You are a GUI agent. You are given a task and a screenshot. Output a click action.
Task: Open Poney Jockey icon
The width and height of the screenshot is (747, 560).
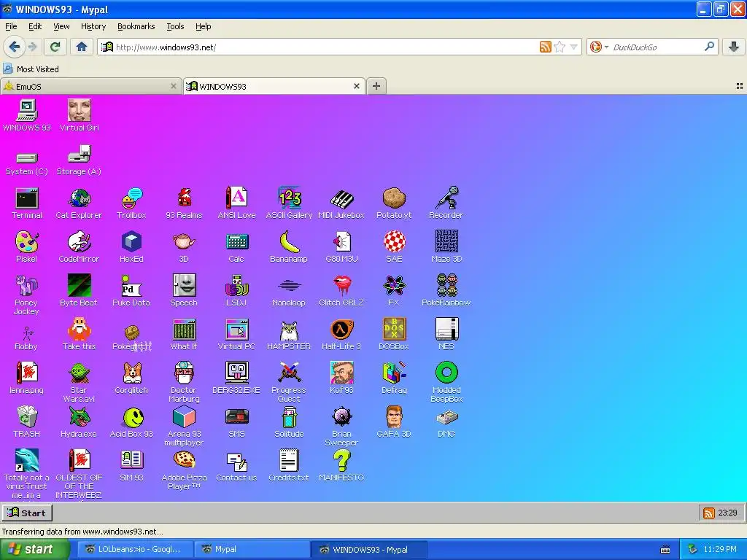pos(27,295)
